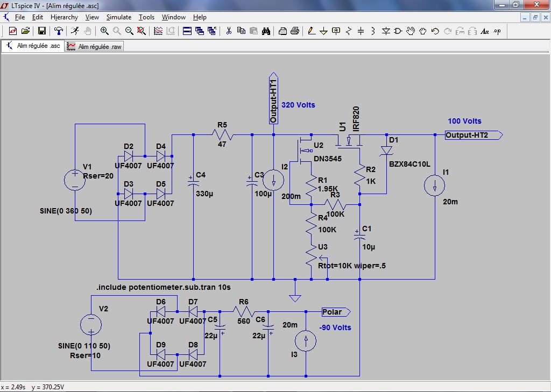Select the Diode placement tool
The width and height of the screenshot is (551, 392).
point(386,31)
